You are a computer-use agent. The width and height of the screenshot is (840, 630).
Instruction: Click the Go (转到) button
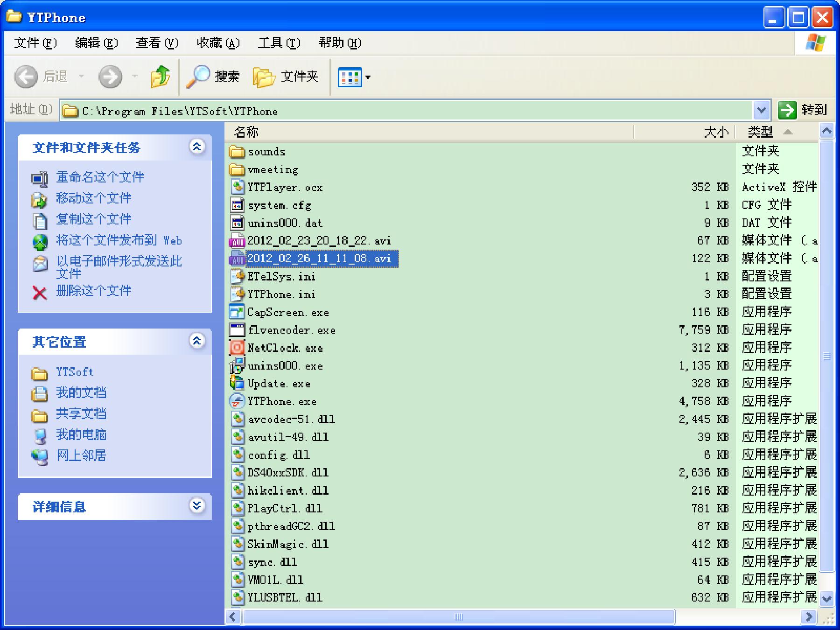[802, 110]
